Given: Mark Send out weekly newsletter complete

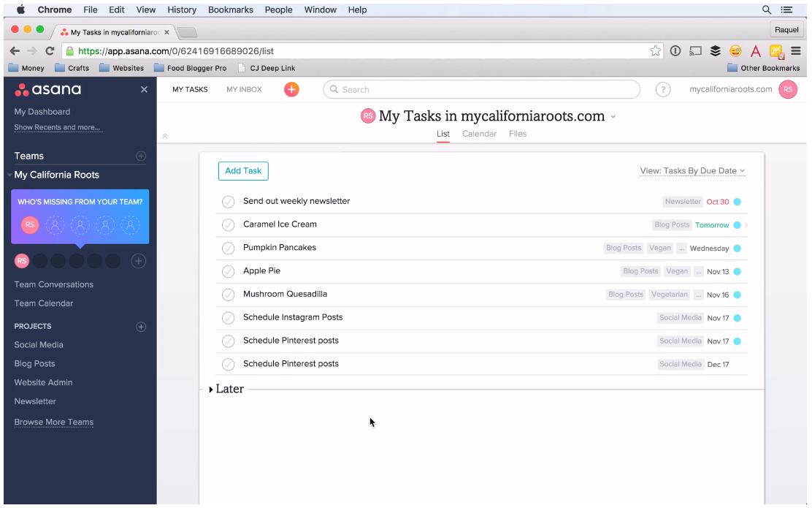Looking at the screenshot, I should tap(229, 202).
